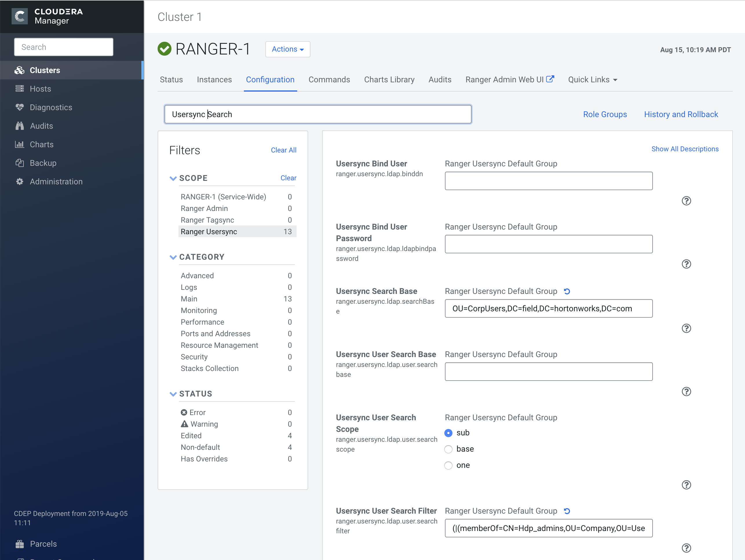Open the Actions dropdown menu
The width and height of the screenshot is (745, 560).
[287, 49]
